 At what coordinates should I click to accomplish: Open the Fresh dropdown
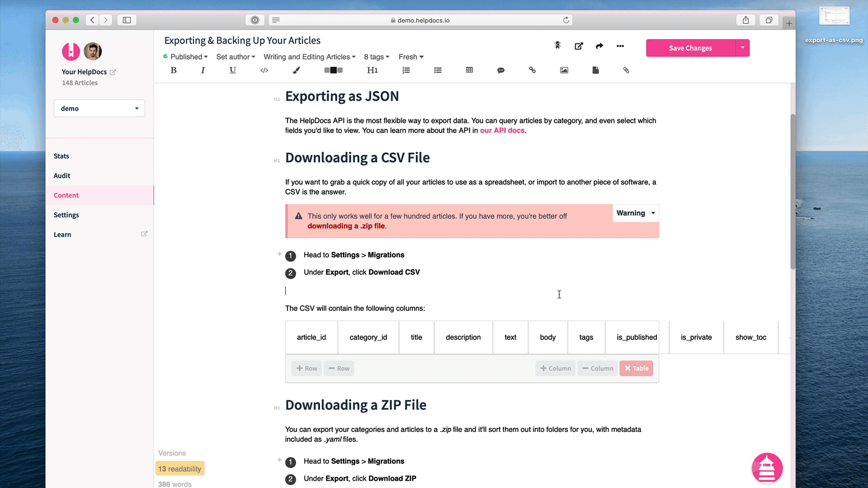point(411,57)
